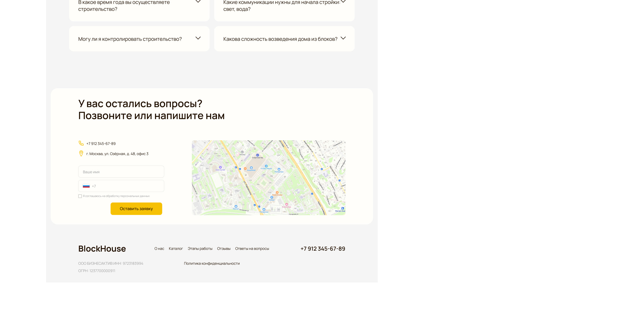Click the yellow location pin icon
Screen dimensions: 644x317
81,153
